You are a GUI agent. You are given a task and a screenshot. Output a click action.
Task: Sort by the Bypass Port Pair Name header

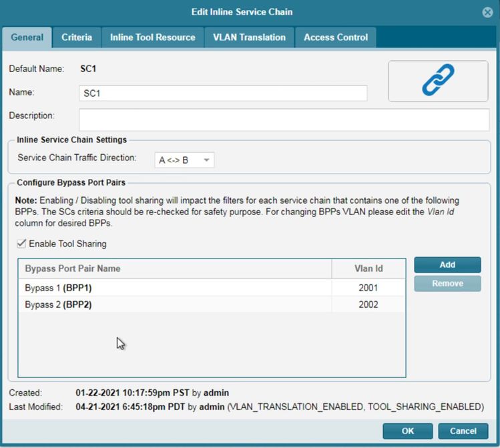[x=174, y=268]
